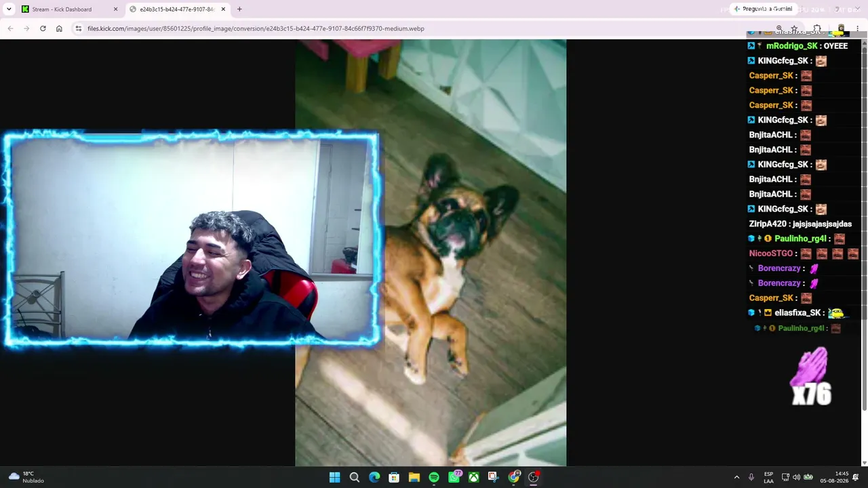Show hidden system tray icons
Screen dimensions: 868x488
(736, 478)
